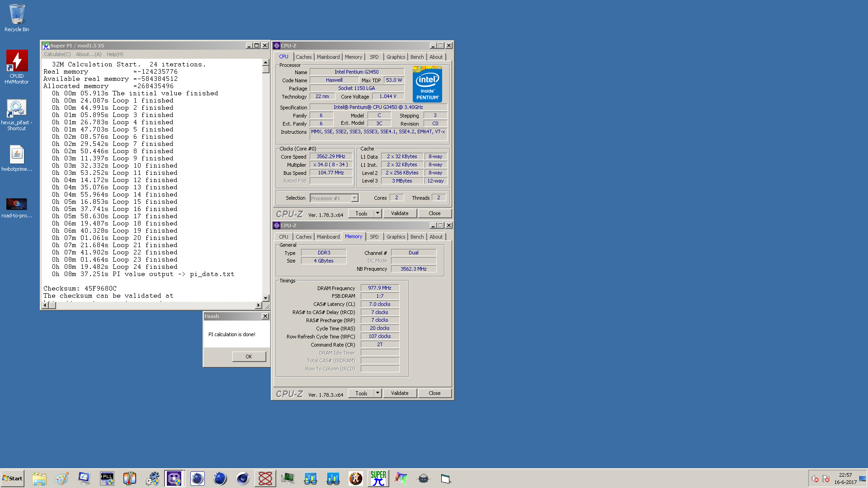Open SPD tab in lower CPU-Z window
This screenshot has width=868, height=488.
point(374,237)
